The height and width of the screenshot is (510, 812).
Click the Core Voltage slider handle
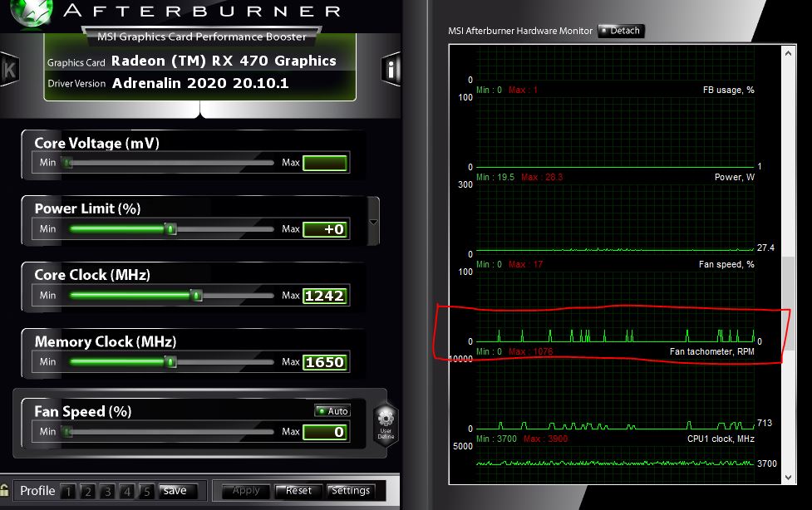click(x=67, y=163)
